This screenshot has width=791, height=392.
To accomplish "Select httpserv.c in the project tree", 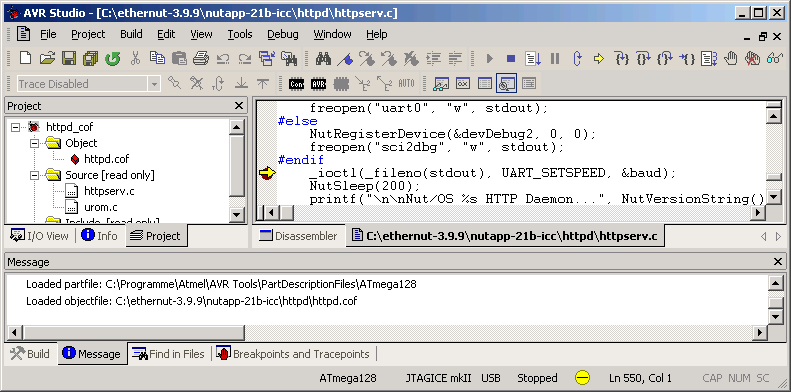I will (x=109, y=192).
